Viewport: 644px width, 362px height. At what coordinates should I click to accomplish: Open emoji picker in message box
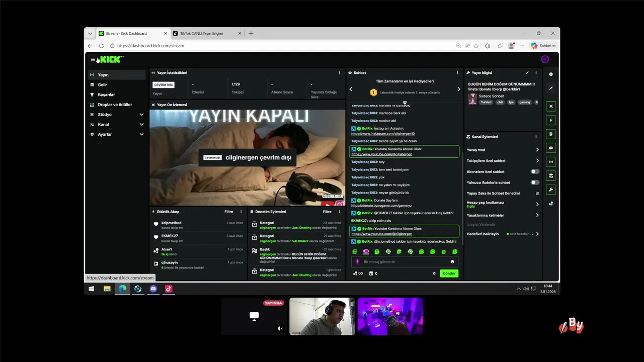tap(452, 262)
